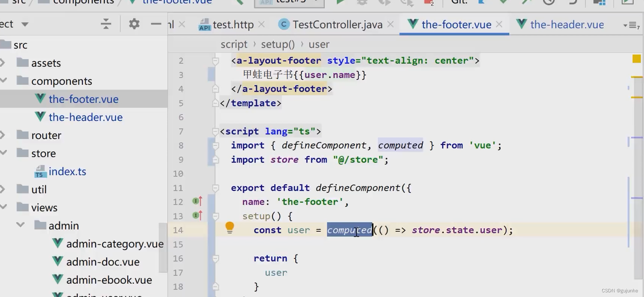This screenshot has height=297, width=644.
Task: Run the configuration with green arrow
Action: tap(340, 2)
